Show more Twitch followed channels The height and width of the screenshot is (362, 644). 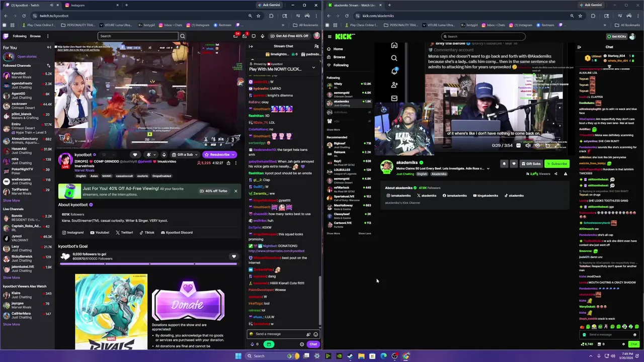tap(12, 201)
